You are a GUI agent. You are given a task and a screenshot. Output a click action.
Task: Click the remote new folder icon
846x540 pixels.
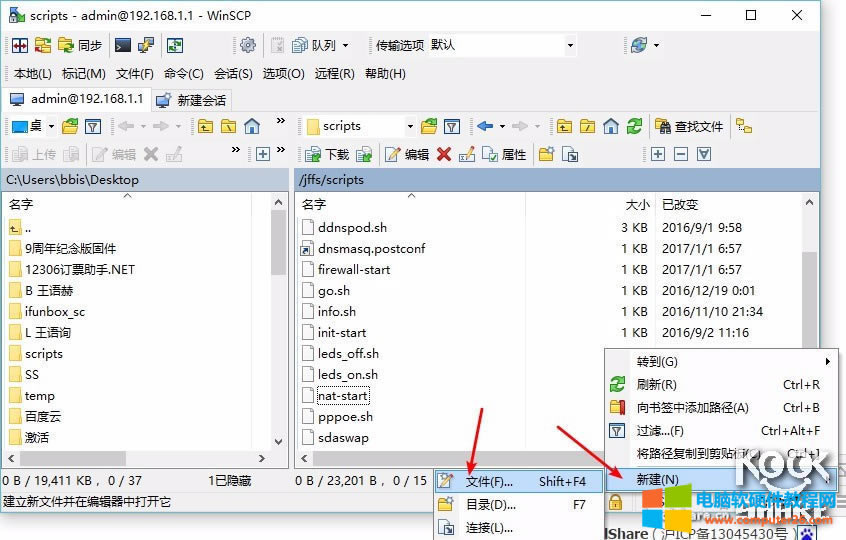pyautogui.click(x=547, y=155)
